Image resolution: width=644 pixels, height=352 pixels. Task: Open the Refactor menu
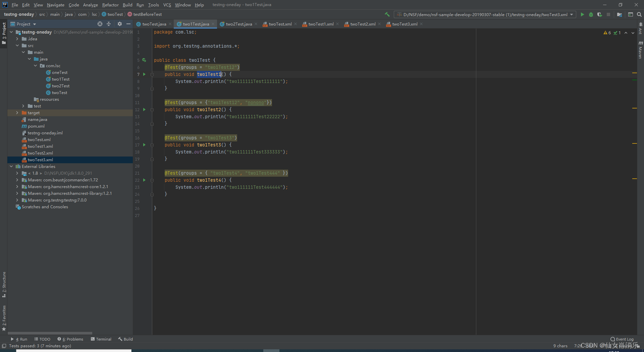pos(110,5)
